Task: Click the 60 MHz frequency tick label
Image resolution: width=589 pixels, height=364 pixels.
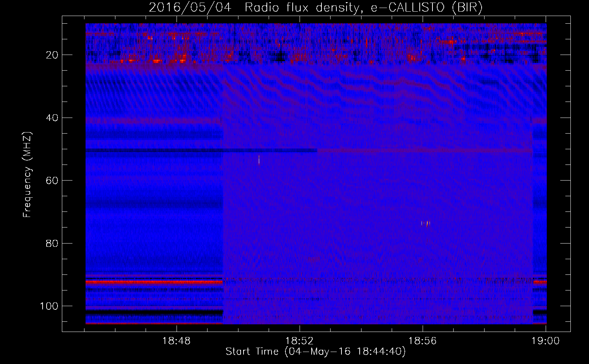Action: 52,181
